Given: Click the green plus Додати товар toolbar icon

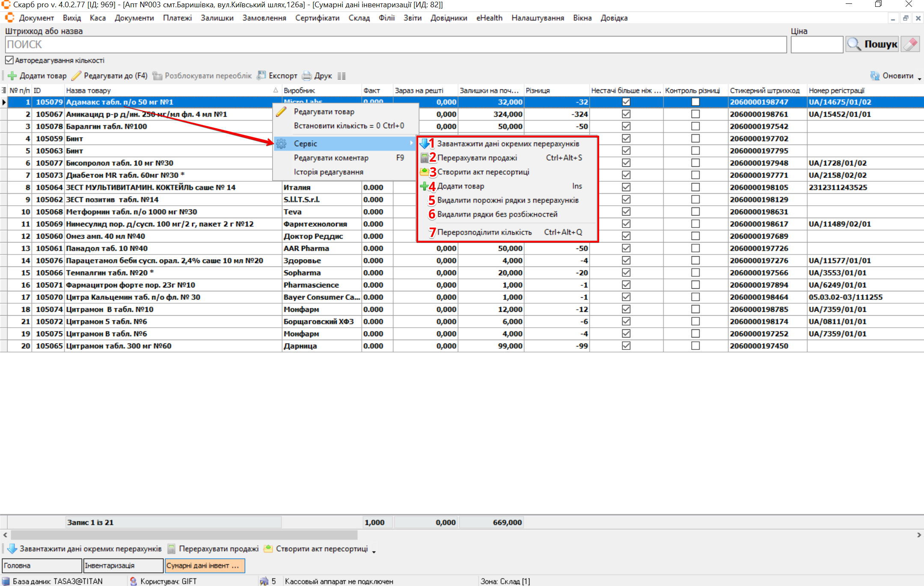Looking at the screenshot, I should pyautogui.click(x=12, y=76).
